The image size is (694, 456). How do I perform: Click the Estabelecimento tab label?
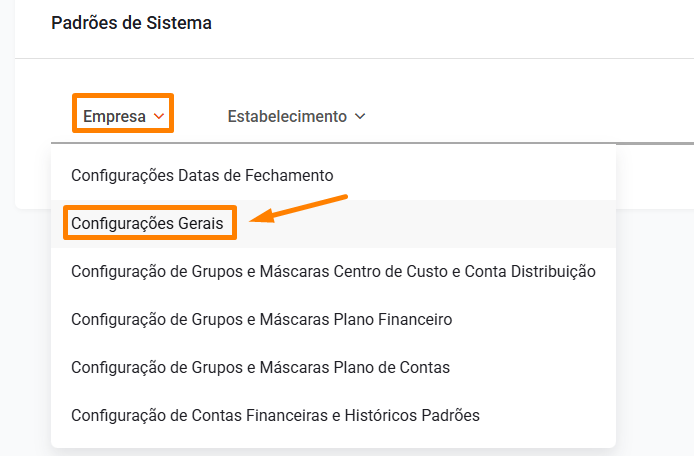[287, 116]
